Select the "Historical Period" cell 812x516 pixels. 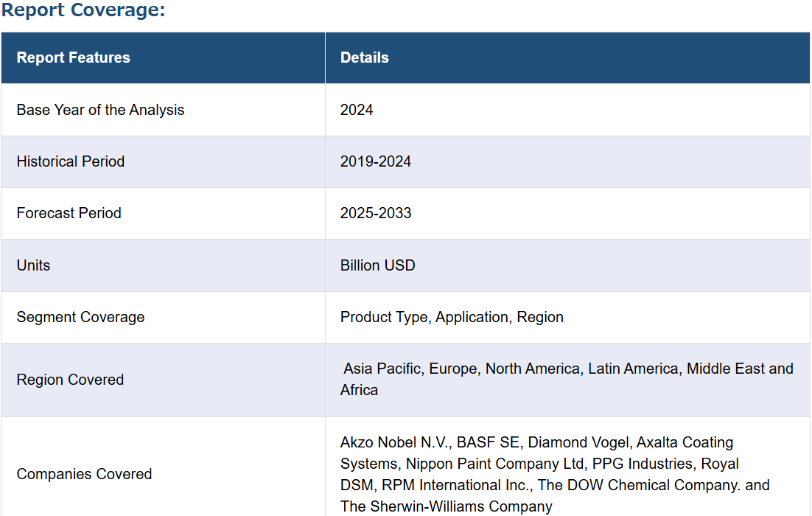pos(163,161)
